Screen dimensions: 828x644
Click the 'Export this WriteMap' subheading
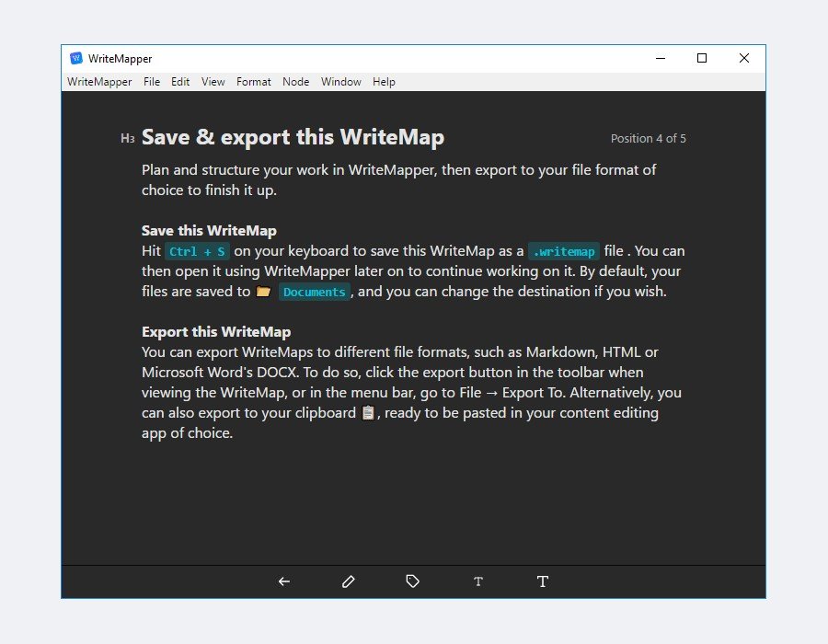[216, 332]
